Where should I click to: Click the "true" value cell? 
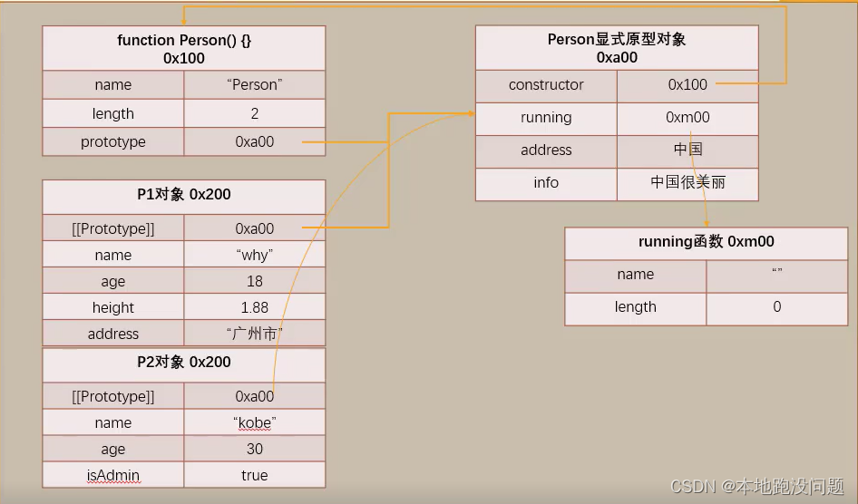pyautogui.click(x=255, y=474)
